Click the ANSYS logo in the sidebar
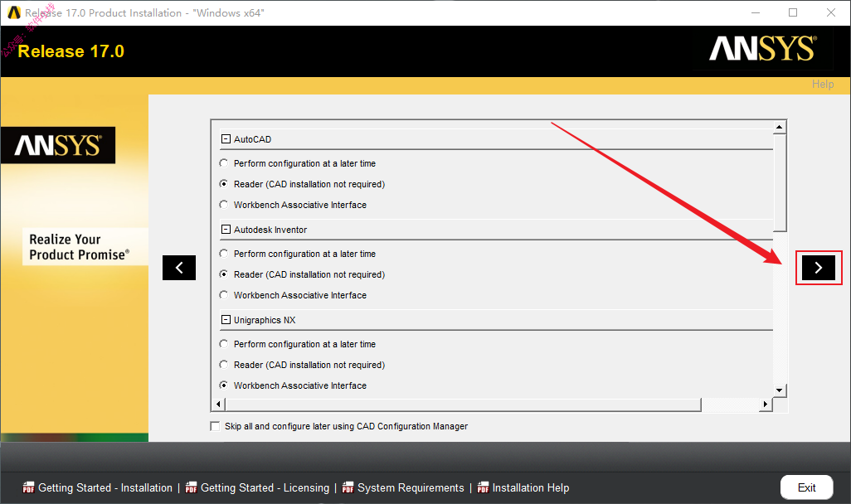This screenshot has width=851, height=504. tap(58, 145)
